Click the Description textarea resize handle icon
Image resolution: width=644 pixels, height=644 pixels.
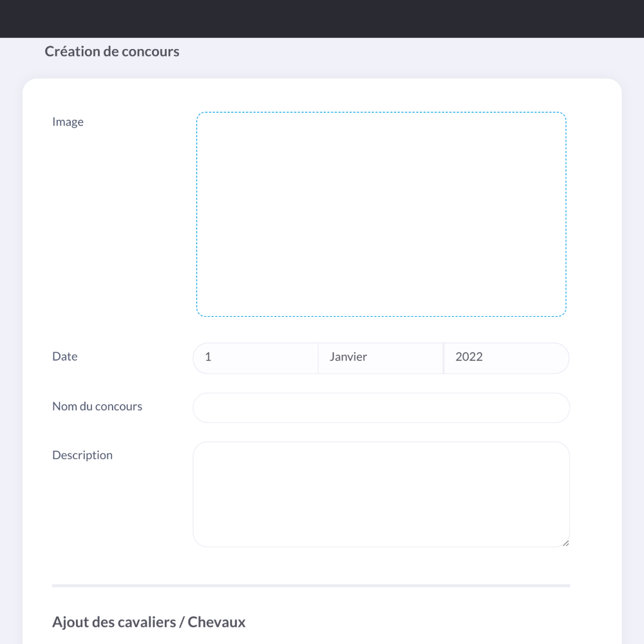click(565, 543)
